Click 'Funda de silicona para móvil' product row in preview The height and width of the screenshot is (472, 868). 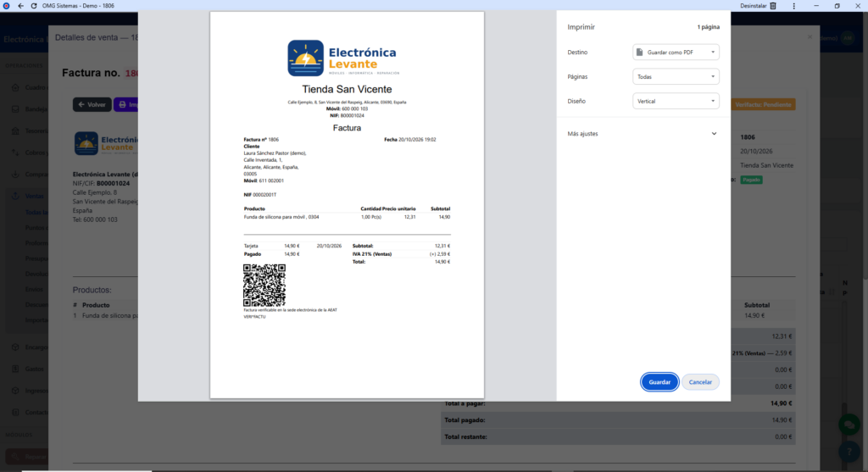[x=347, y=217]
